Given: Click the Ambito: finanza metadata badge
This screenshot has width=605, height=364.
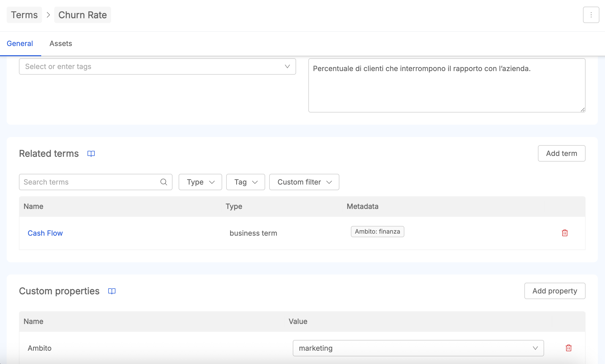Looking at the screenshot, I should point(377,232).
